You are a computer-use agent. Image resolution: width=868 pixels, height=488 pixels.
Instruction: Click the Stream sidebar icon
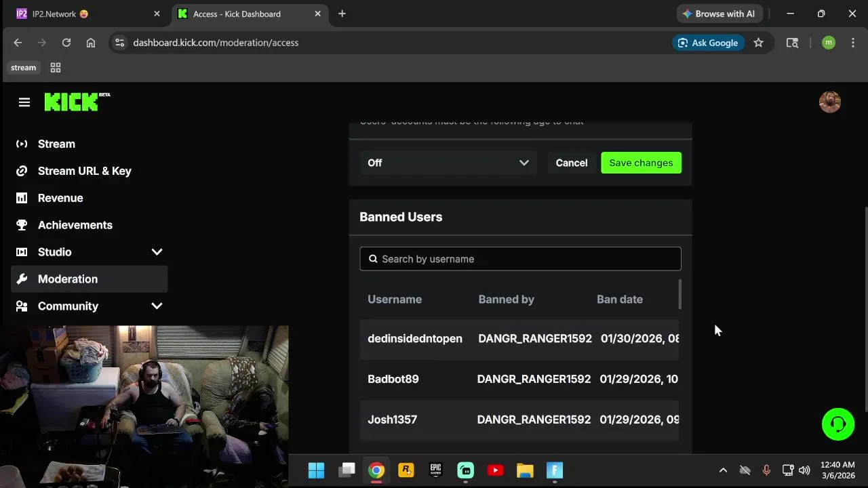coord(22,144)
